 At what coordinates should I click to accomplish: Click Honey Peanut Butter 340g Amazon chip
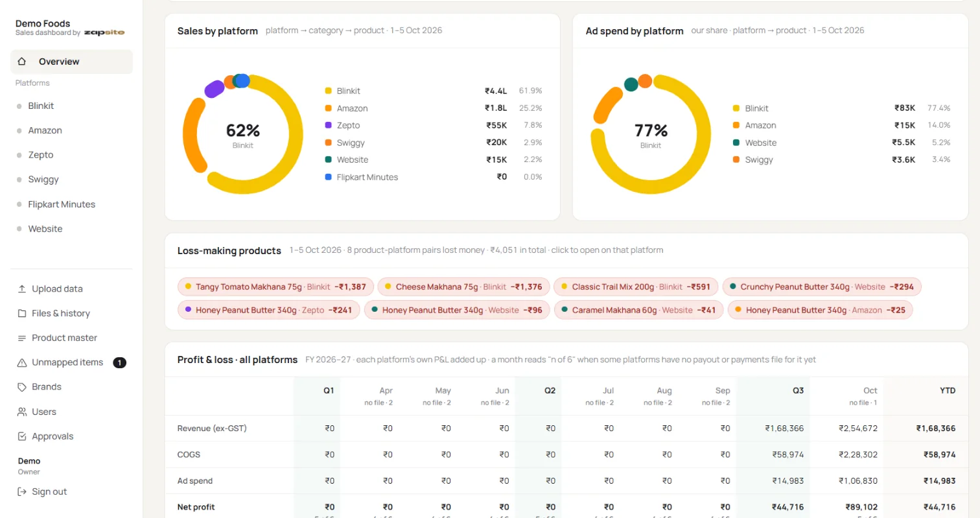[820, 310]
